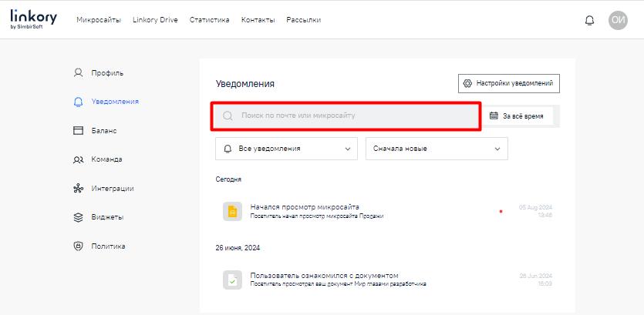
Task: Click chevron arrow of Сначала новые
Action: pos(497,149)
